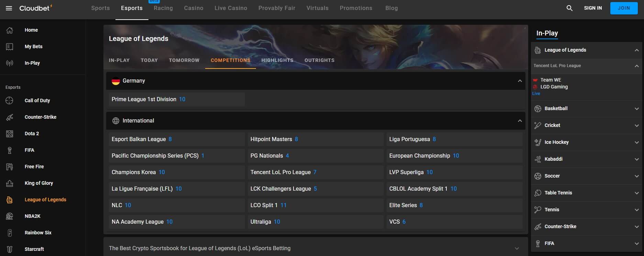Click the Table Tennis paddle icon

coord(538,193)
